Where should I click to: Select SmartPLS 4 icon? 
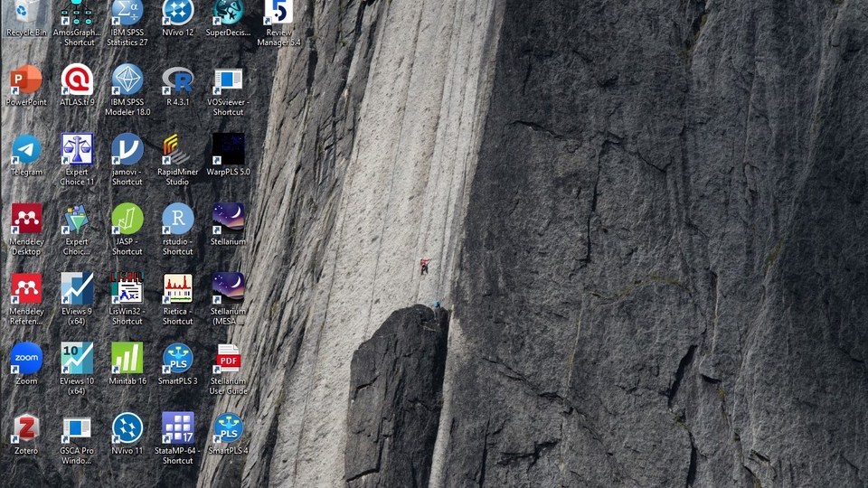[228, 435]
